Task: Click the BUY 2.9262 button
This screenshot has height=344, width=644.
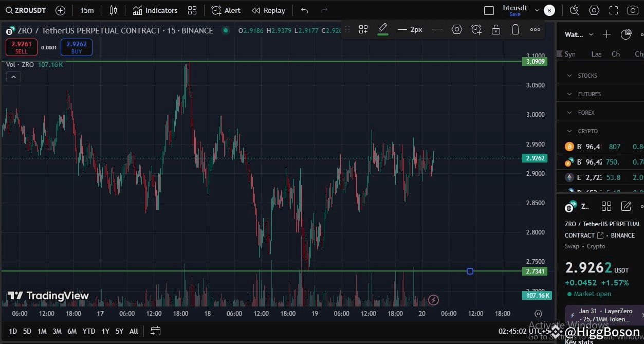Action: click(76, 47)
